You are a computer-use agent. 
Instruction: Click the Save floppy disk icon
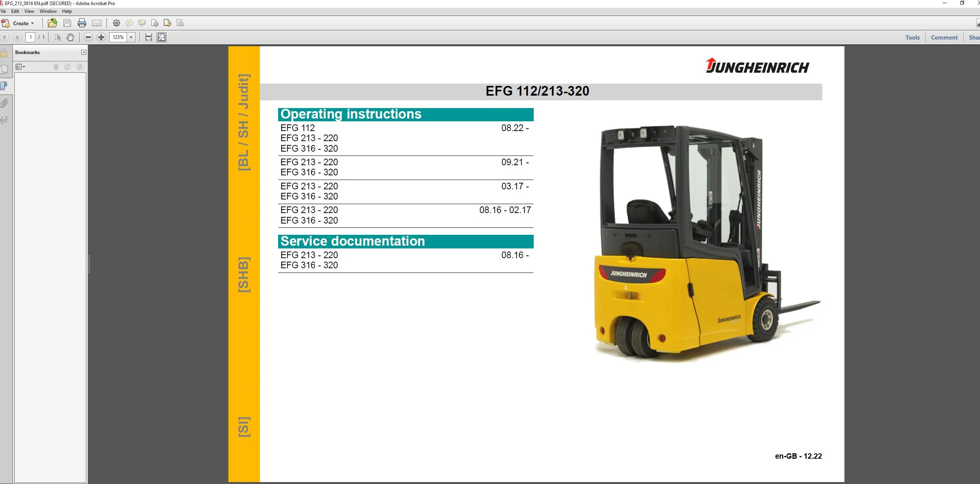pos(67,23)
